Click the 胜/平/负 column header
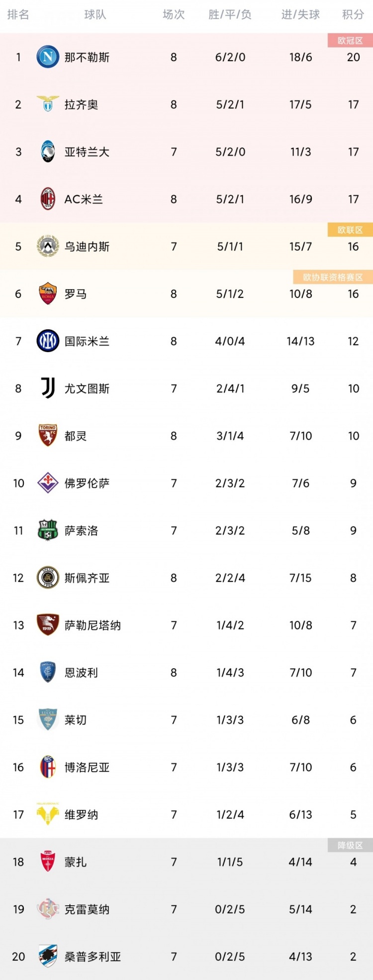Screen dimensions: 373x980 click(230, 15)
